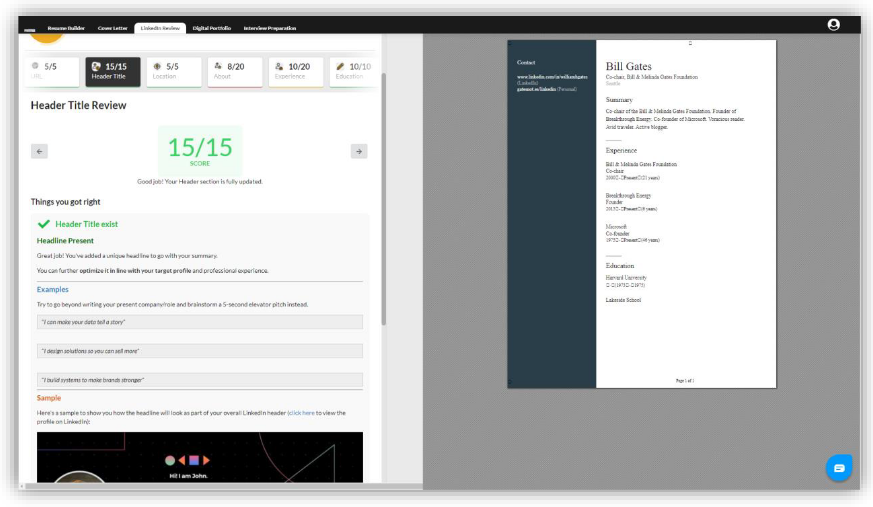Open the chat support bubble icon
The height and width of the screenshot is (507, 873).
838,467
